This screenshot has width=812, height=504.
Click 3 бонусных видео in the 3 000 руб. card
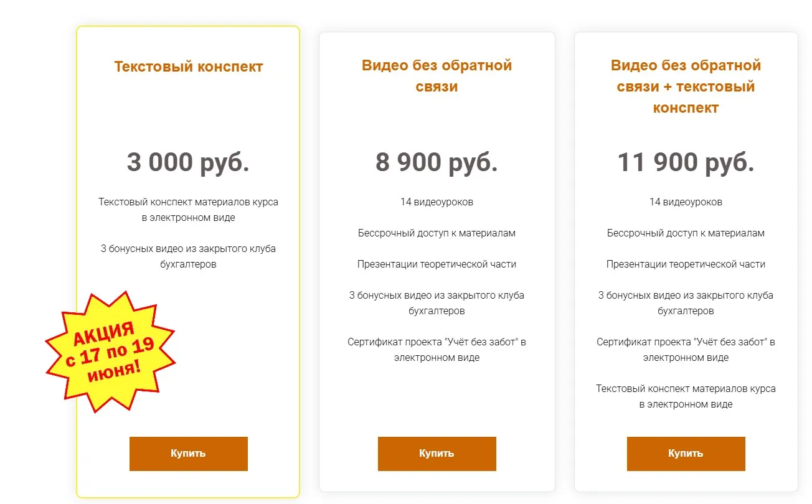pyautogui.click(x=188, y=256)
